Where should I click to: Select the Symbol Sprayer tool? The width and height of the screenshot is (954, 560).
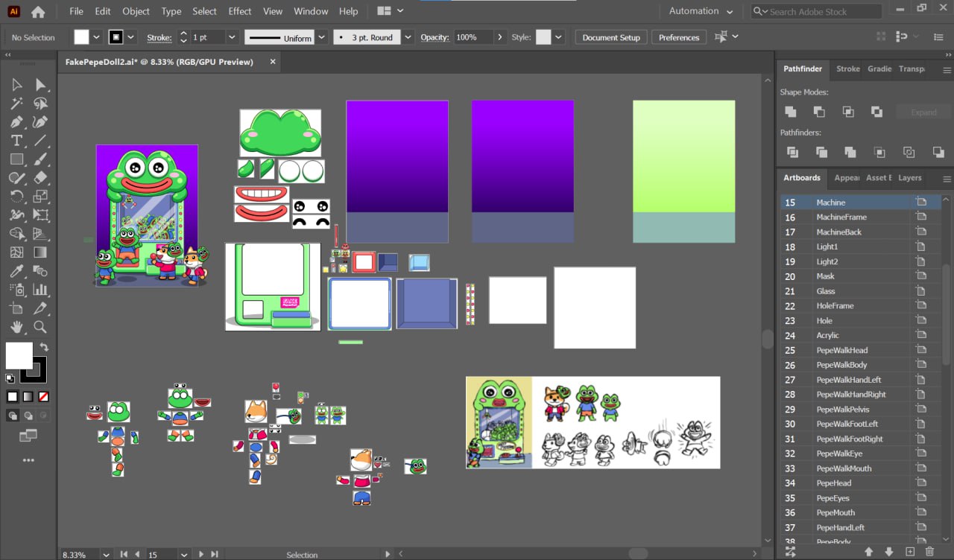(16, 290)
